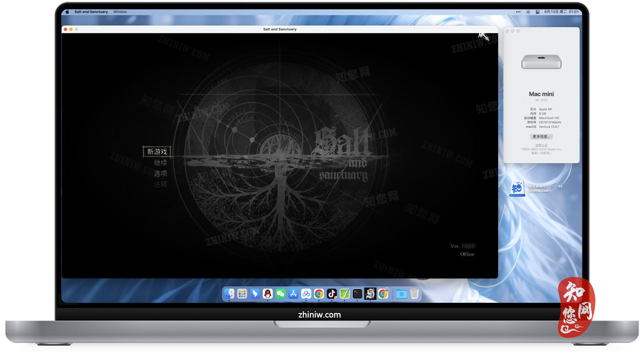
Task: Click the 内存 8 GB row
Action: 538,114
